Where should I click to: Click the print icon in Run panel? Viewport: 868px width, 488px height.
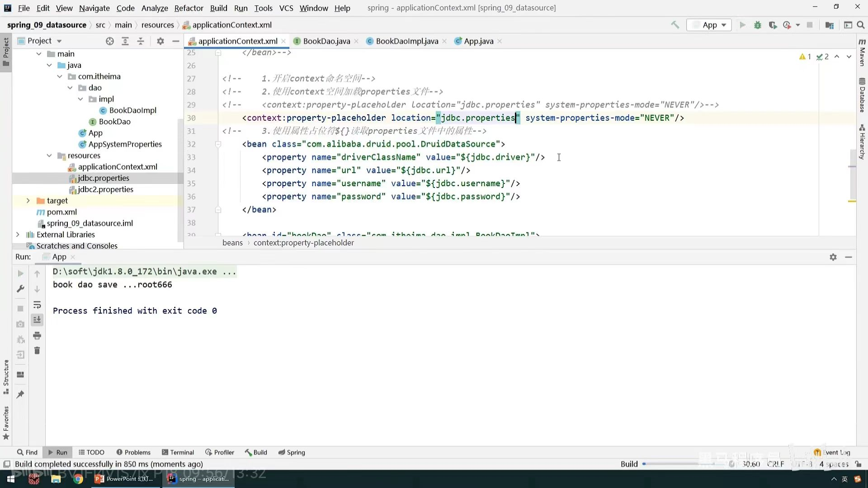point(37,336)
